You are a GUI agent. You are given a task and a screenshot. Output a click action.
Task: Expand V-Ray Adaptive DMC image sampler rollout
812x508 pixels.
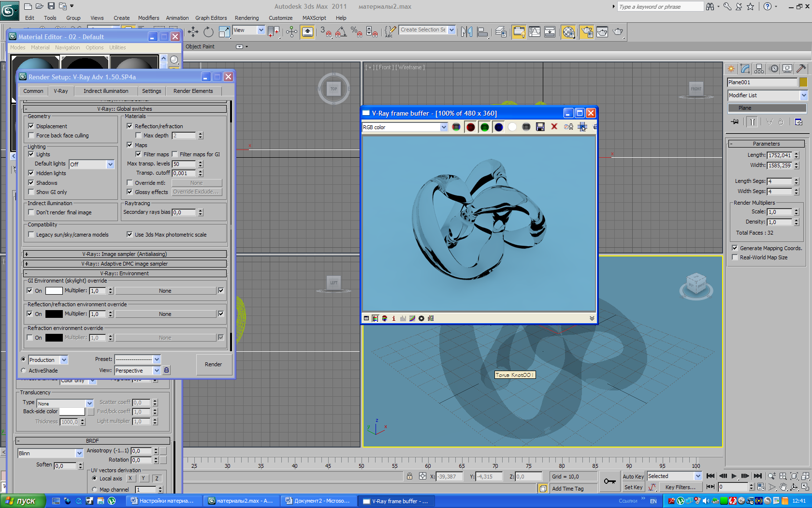tap(125, 264)
